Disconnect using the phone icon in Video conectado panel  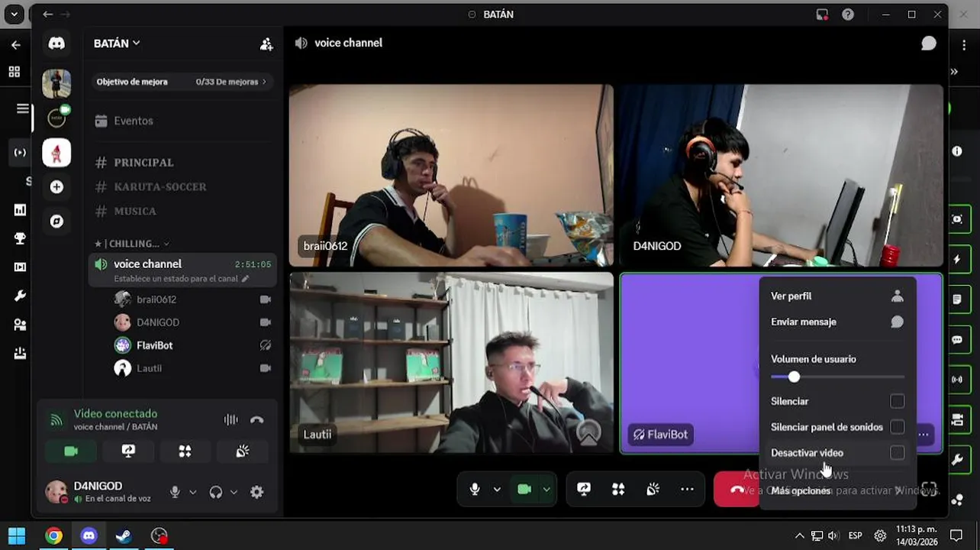pos(257,419)
